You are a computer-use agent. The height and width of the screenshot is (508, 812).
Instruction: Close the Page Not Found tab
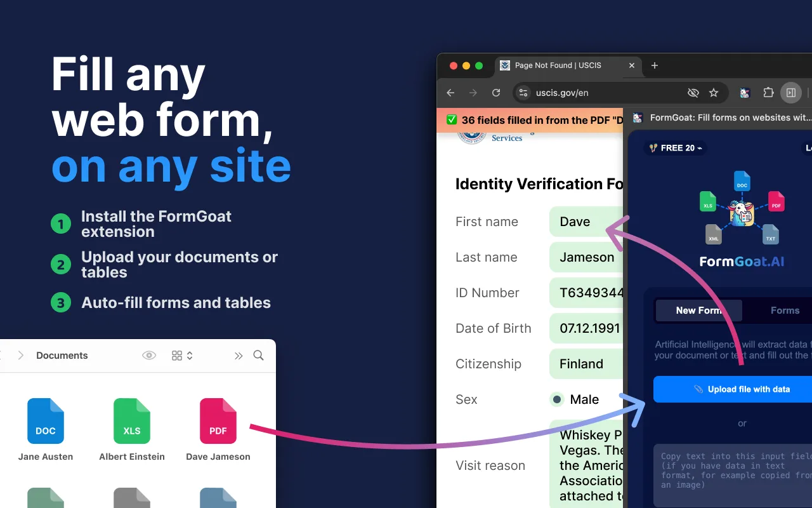click(632, 65)
